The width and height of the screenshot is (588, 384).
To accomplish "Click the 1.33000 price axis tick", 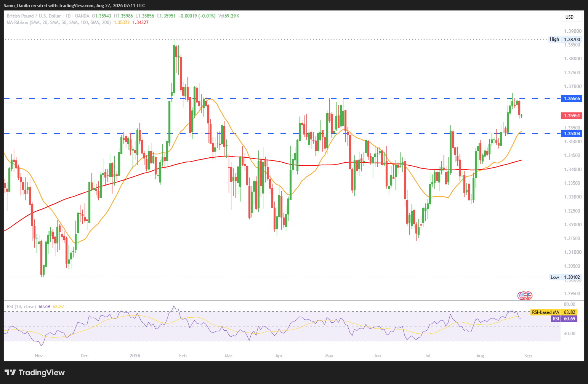I will (x=573, y=197).
